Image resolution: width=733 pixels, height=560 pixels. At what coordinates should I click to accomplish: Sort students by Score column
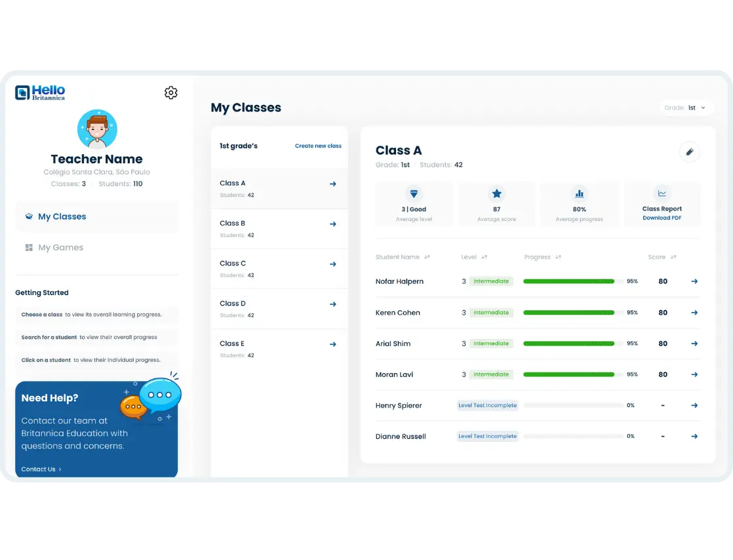pos(662,257)
